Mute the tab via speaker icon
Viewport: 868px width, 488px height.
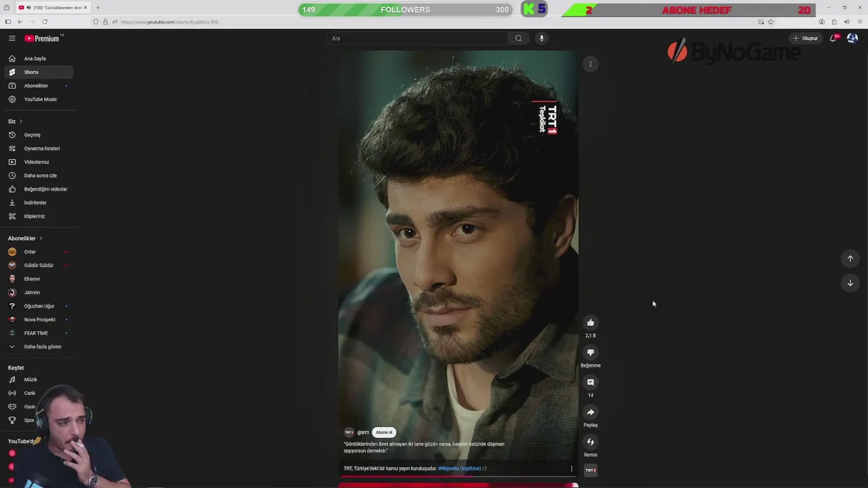coord(28,7)
